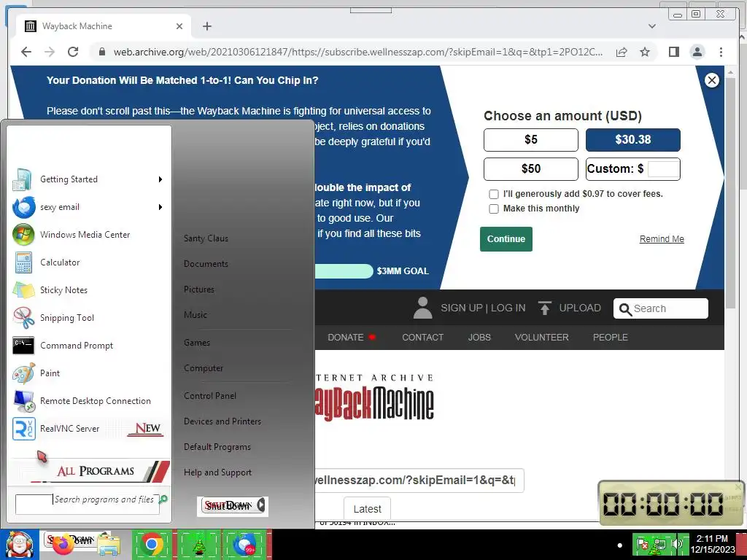Expand sexy email submenu arrow
The height and width of the screenshot is (560, 747).
[x=160, y=207]
